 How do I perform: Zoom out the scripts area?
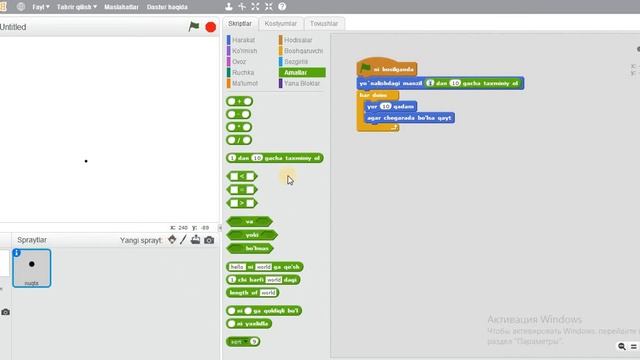[x=622, y=347]
